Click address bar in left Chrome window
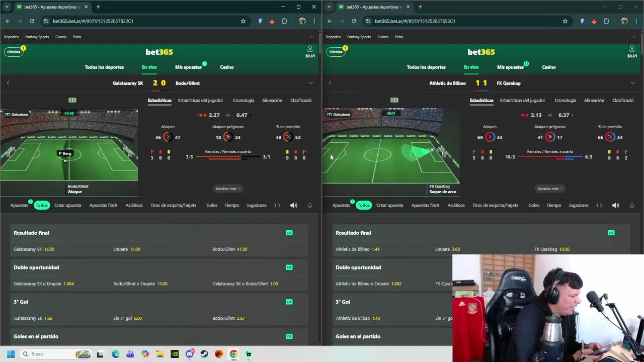644x362 pixels. [x=141, y=21]
